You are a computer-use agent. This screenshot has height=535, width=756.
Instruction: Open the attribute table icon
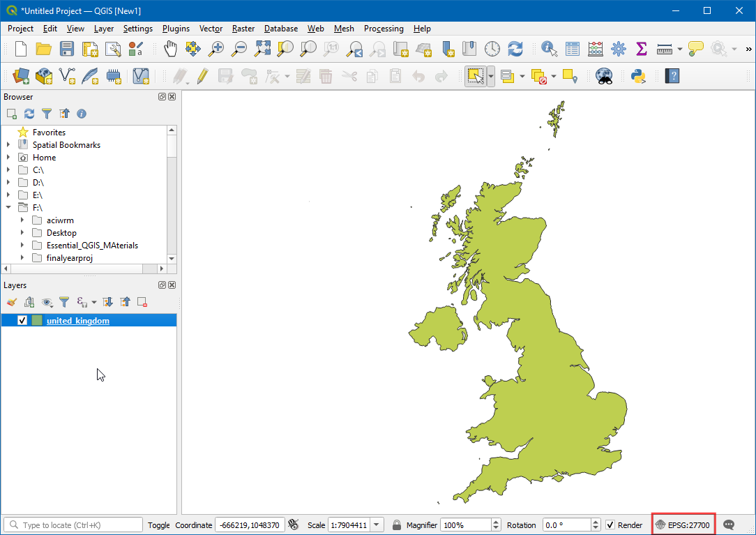point(573,49)
